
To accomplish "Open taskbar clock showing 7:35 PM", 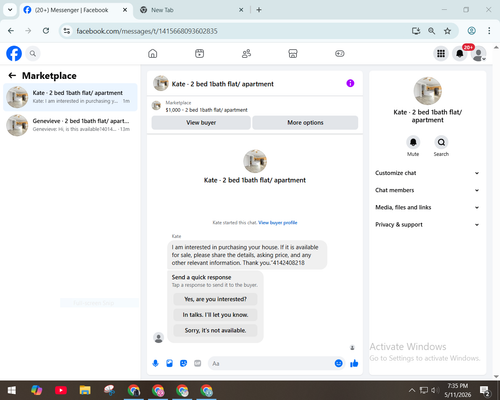I will 457,390.
